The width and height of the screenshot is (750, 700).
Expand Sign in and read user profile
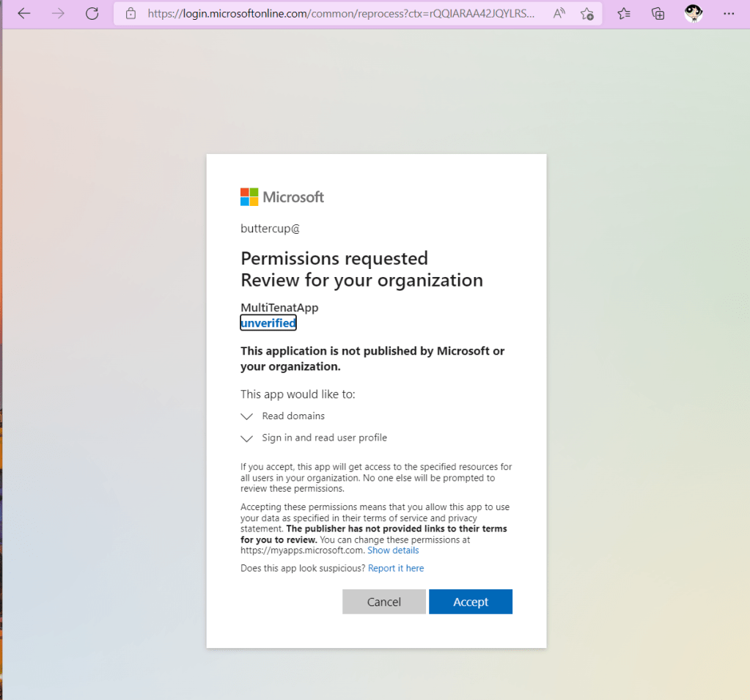point(247,438)
